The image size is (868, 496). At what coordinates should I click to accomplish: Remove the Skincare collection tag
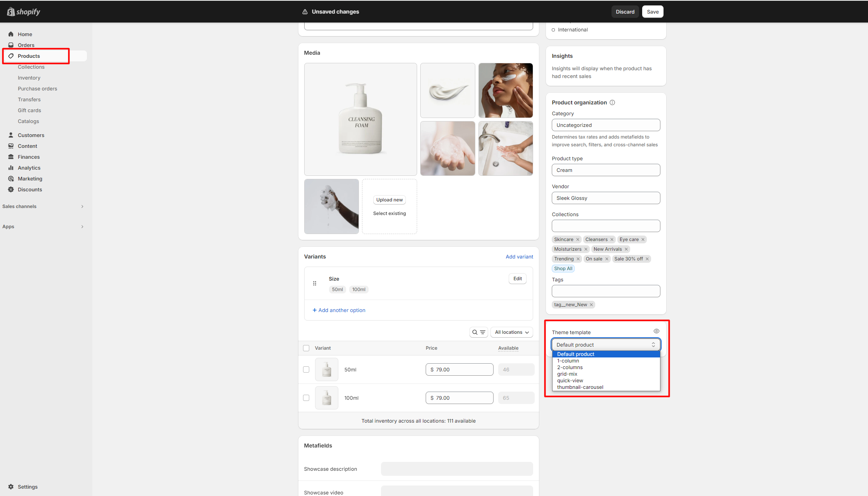pos(578,239)
